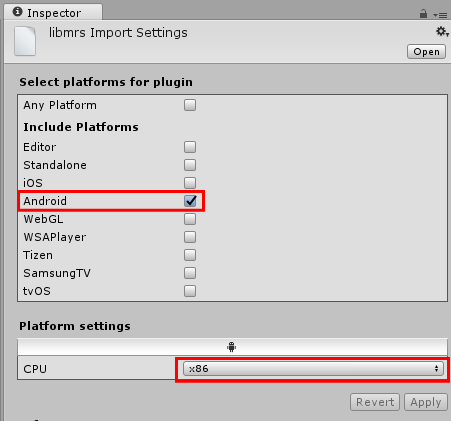Uncheck the Android platform checkbox

190,201
